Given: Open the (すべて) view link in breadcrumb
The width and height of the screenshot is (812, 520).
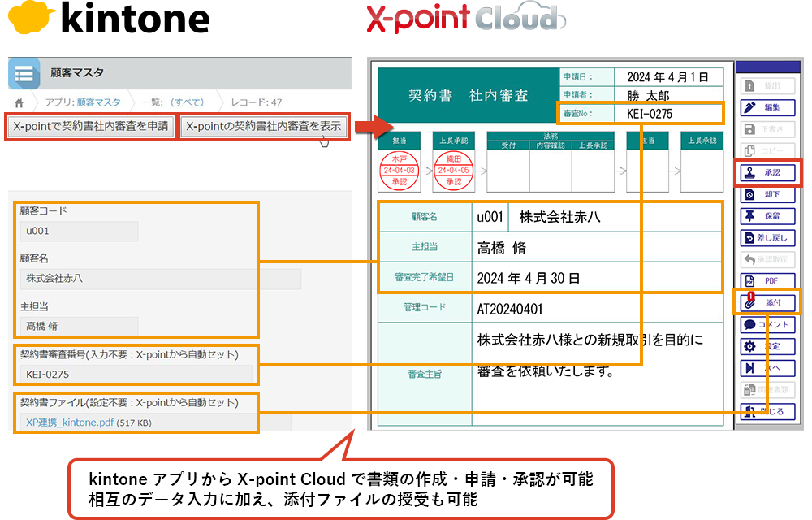Looking at the screenshot, I should (x=187, y=102).
